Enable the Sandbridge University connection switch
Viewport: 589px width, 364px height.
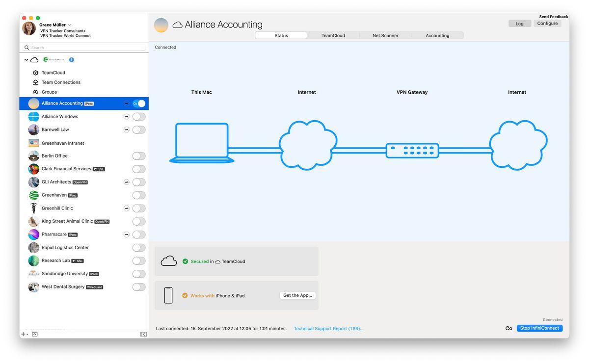pyautogui.click(x=139, y=274)
